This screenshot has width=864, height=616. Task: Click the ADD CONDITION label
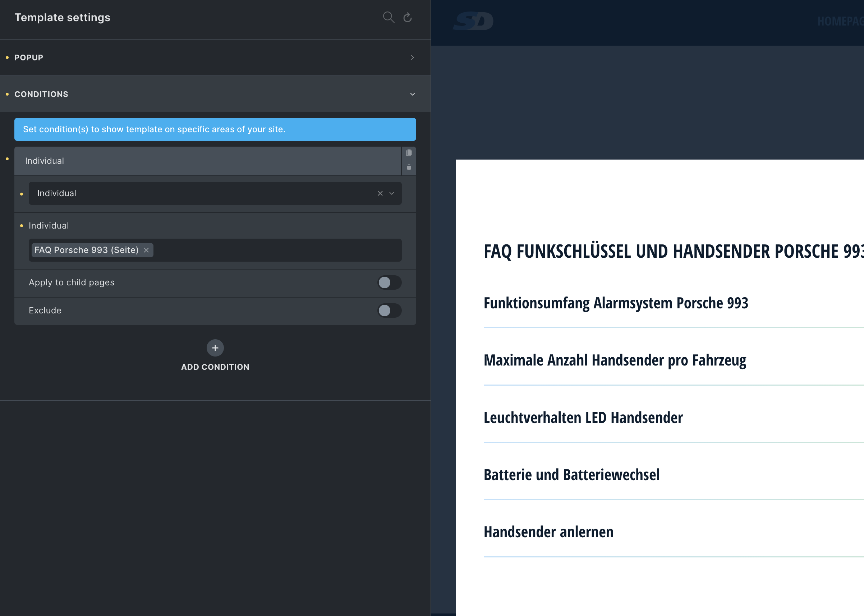coord(215,367)
